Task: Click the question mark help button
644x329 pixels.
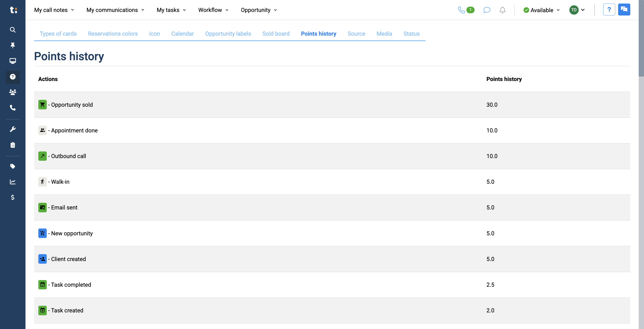Action: 609,10
